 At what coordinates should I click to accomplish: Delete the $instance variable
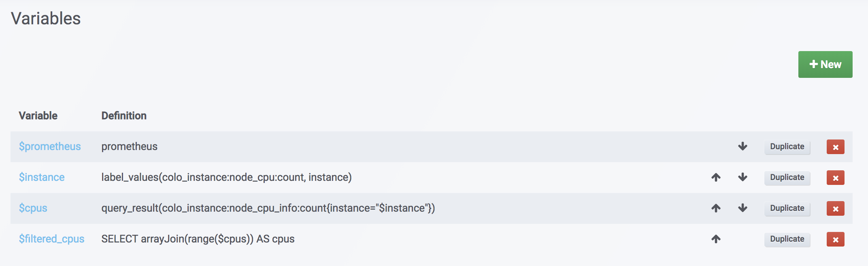pyautogui.click(x=835, y=178)
